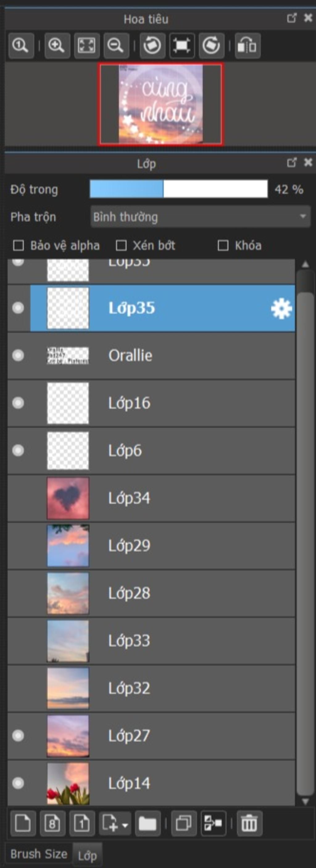This screenshot has height=868, width=316.
Task: Reset navigator zoom to 100%
Action: click(21, 46)
